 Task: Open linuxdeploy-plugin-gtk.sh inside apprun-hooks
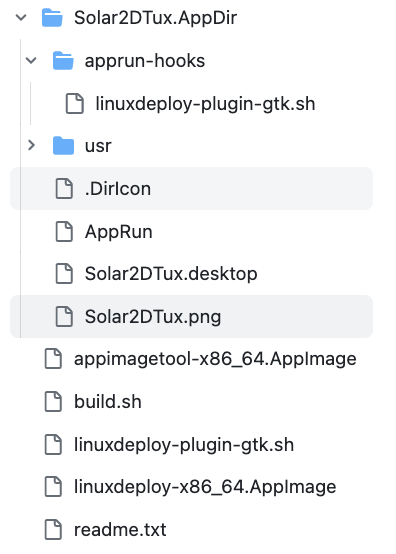tap(205, 104)
